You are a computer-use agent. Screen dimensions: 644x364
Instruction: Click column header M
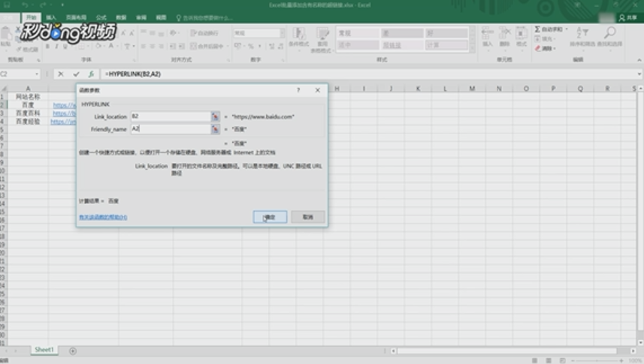coord(472,89)
